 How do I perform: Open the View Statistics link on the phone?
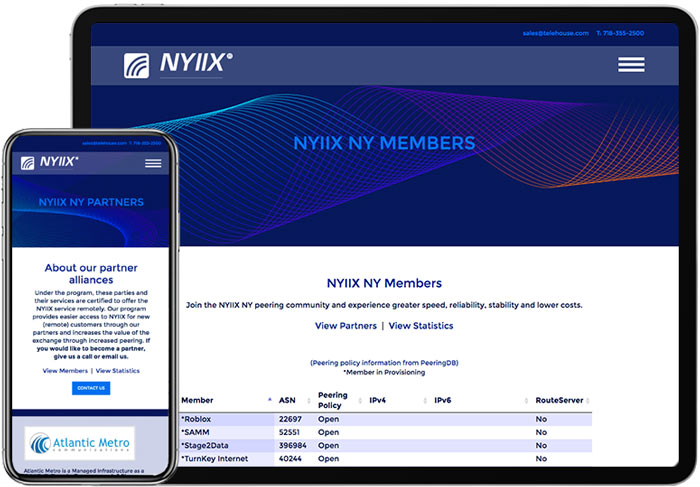117,370
